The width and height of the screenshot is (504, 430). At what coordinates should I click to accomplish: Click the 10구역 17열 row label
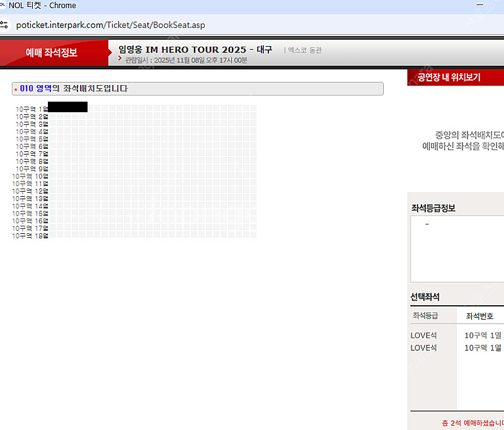tap(30, 228)
